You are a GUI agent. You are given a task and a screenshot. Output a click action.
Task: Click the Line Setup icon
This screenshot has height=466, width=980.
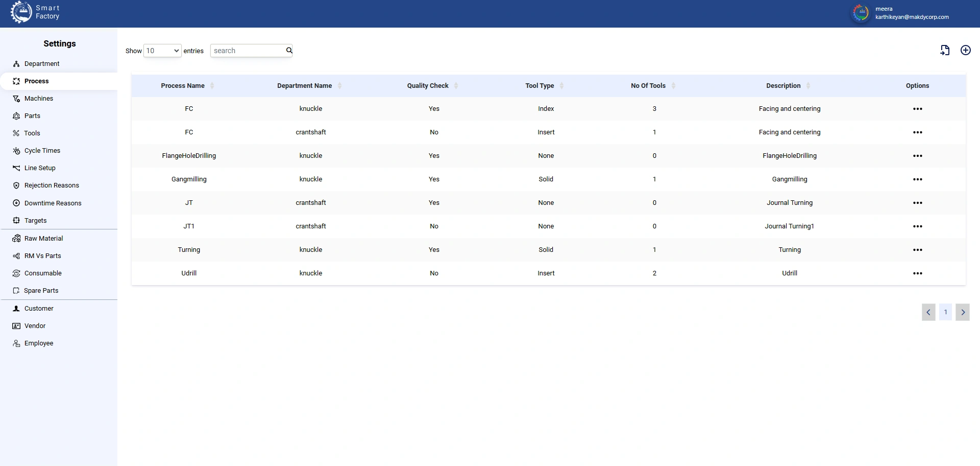[x=16, y=168]
